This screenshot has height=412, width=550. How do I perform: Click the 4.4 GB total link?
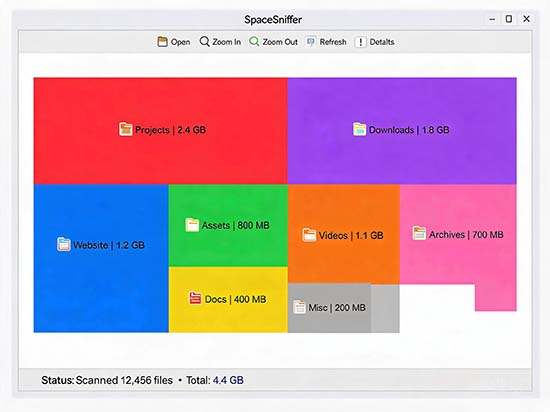click(x=228, y=380)
